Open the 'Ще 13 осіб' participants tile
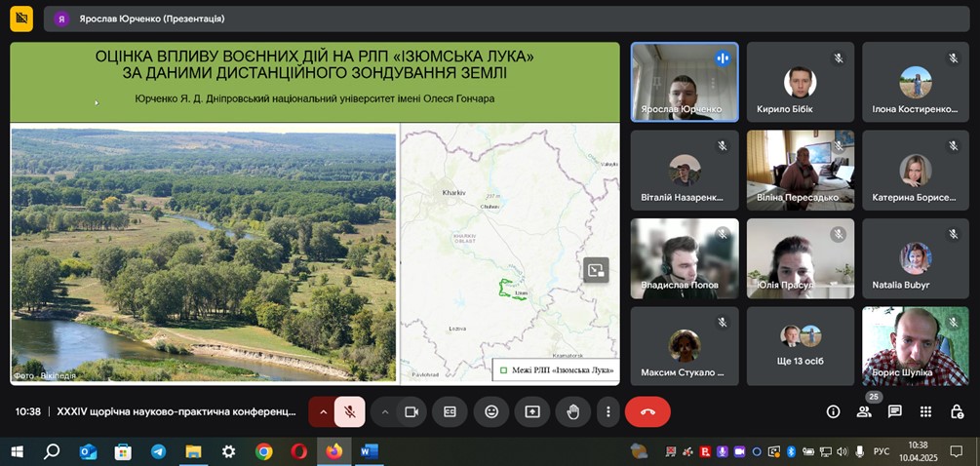The width and height of the screenshot is (980, 466). [x=800, y=346]
